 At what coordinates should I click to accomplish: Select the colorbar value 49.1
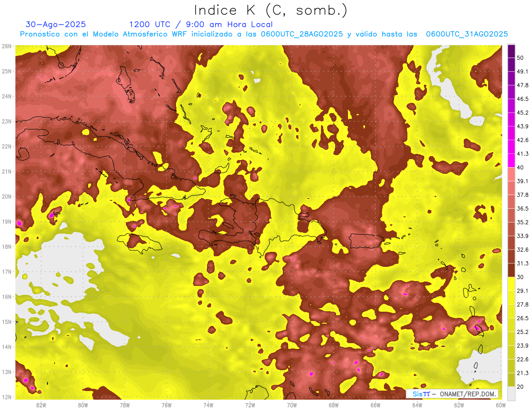pyautogui.click(x=522, y=71)
